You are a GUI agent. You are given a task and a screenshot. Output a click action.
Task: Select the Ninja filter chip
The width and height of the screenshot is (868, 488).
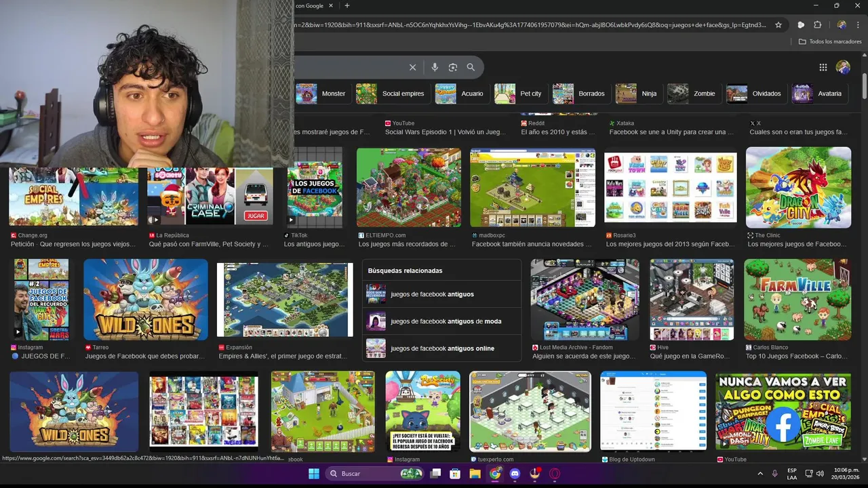[637, 94]
